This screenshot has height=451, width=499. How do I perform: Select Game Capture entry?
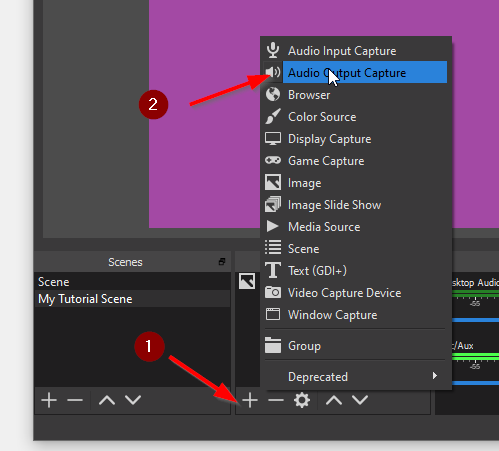pos(356,161)
